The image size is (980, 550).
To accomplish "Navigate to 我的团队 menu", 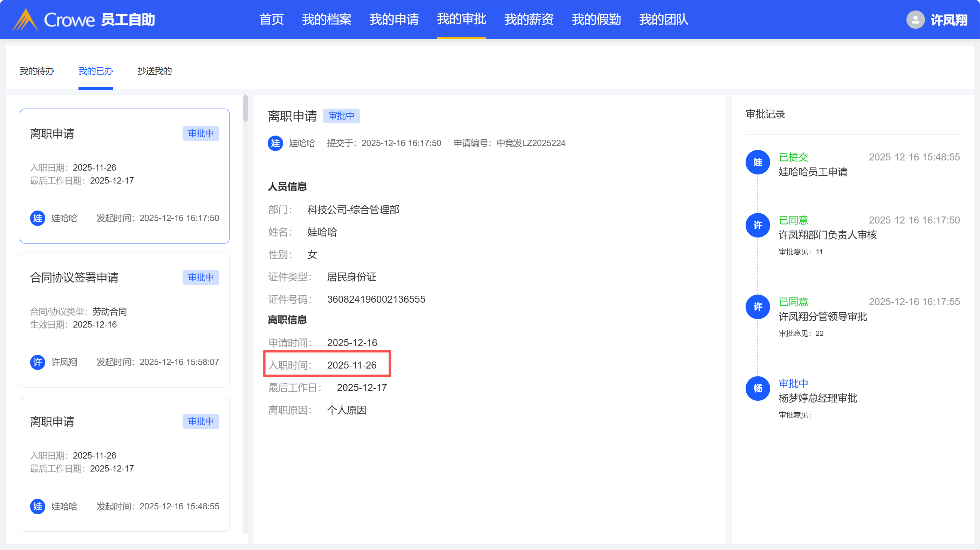I will (664, 19).
